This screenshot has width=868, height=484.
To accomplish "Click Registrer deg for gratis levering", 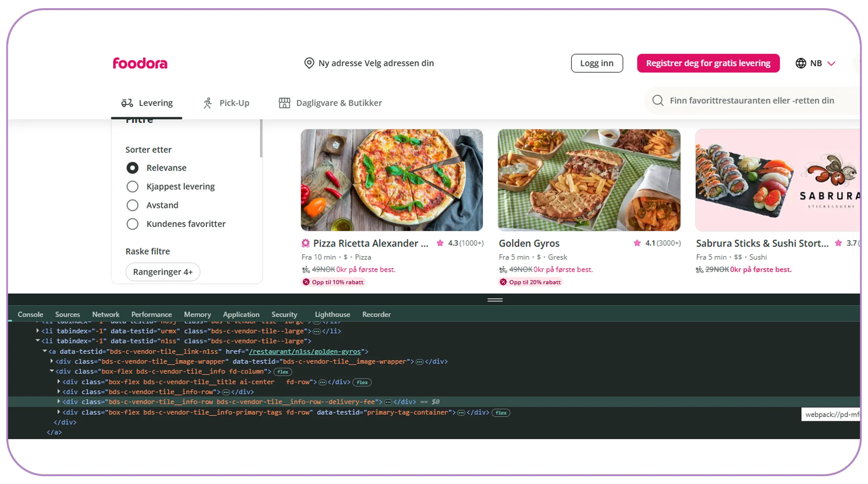I will (708, 63).
